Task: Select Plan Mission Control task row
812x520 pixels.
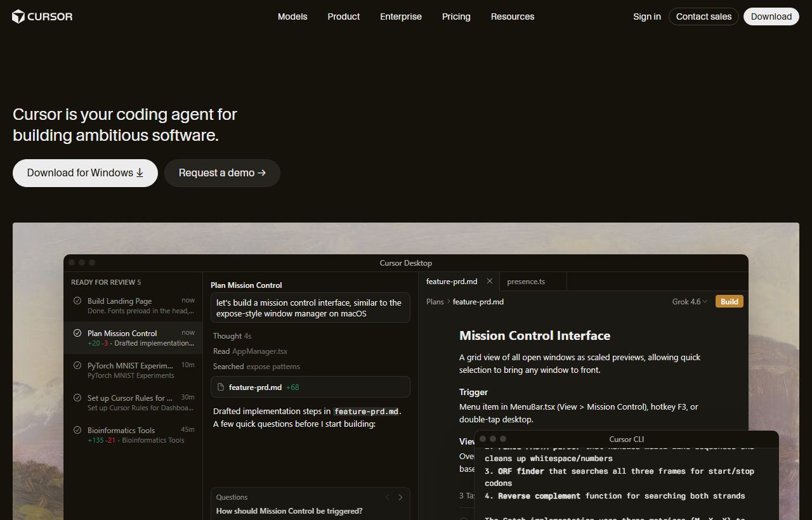Action: (133, 338)
